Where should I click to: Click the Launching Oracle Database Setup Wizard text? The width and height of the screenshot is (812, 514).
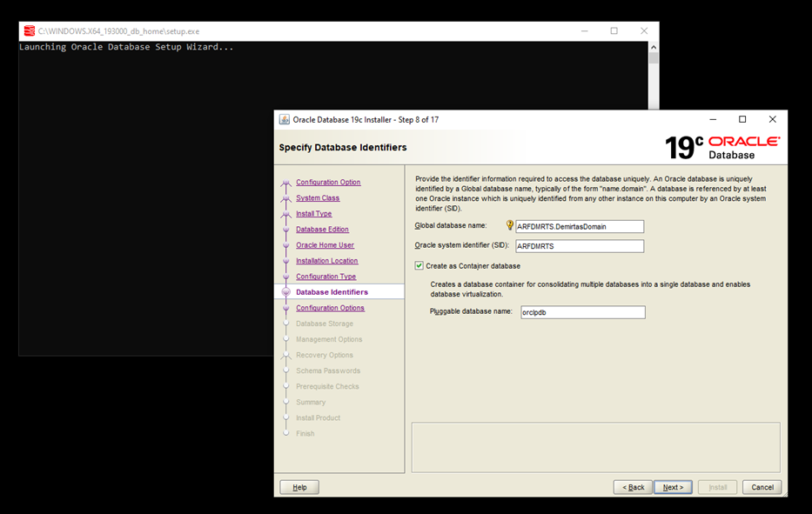click(x=126, y=47)
